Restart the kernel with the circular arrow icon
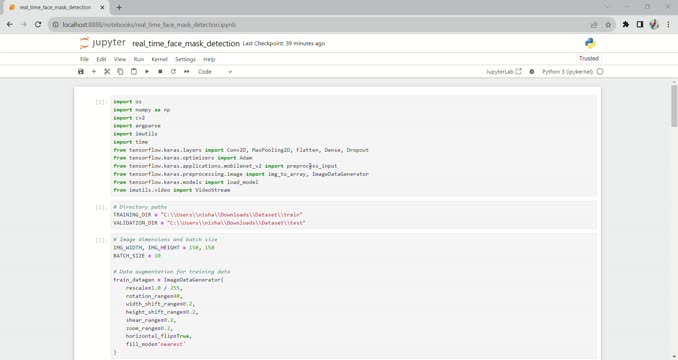 pos(173,71)
